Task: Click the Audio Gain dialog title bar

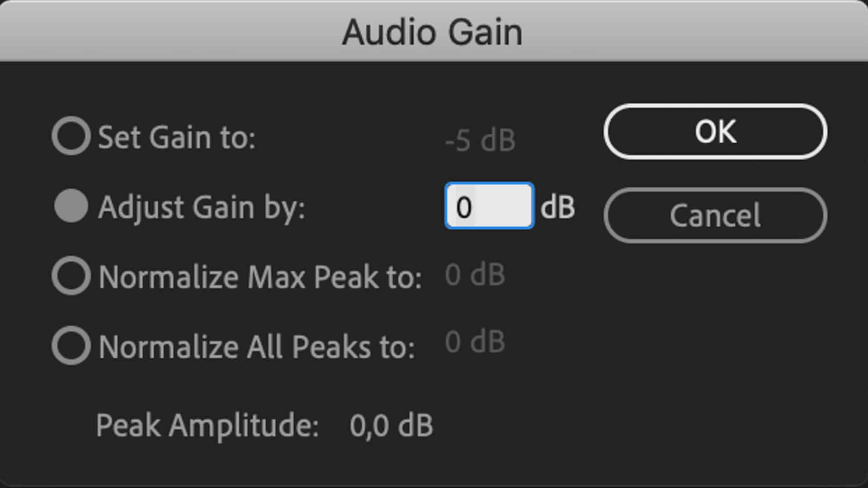Action: pyautogui.click(x=433, y=32)
